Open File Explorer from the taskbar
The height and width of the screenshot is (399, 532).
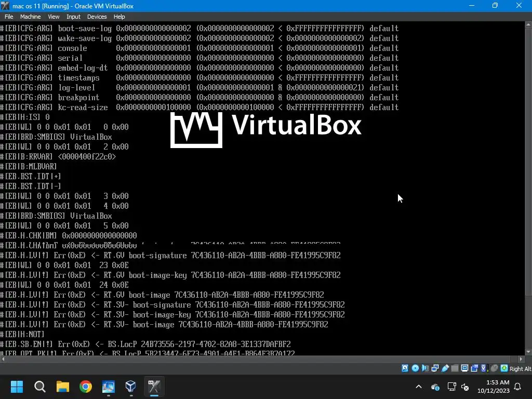pos(63,387)
